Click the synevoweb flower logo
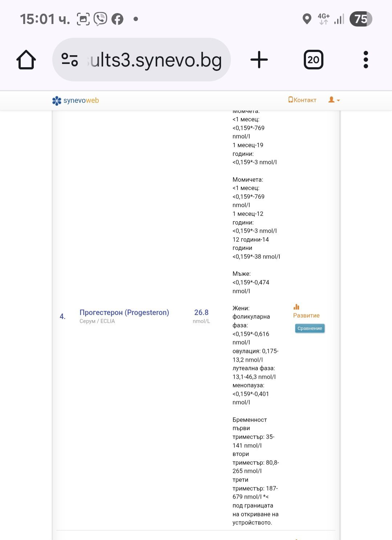This screenshot has height=540, width=392. (x=57, y=101)
